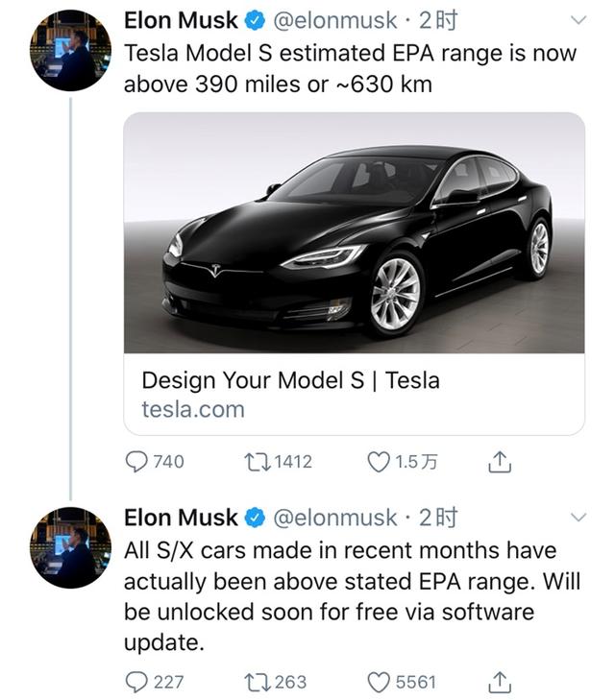Open the first tweet's options chevron

click(x=578, y=20)
